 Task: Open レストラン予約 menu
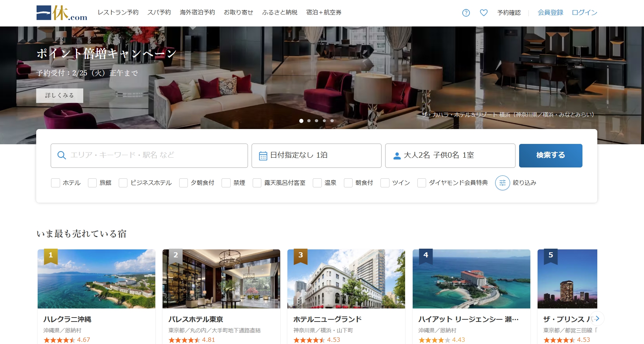point(118,12)
